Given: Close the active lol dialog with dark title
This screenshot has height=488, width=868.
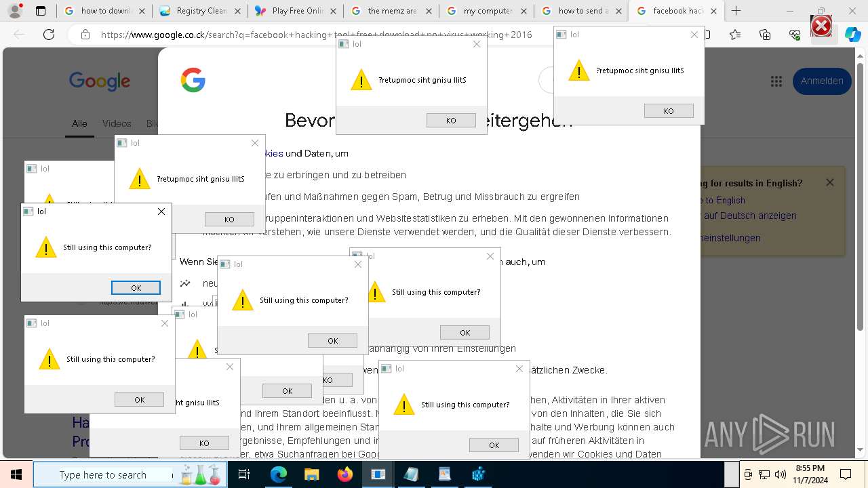Looking at the screenshot, I should 161,211.
